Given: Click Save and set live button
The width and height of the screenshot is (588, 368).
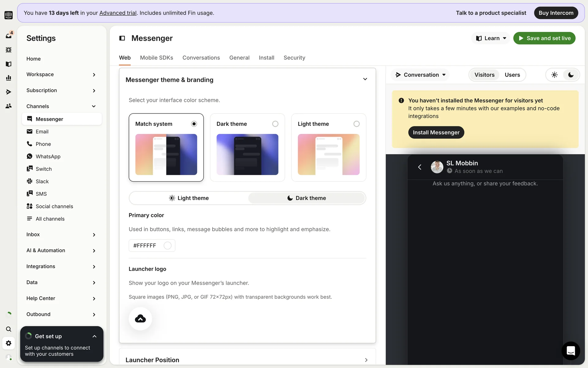Looking at the screenshot, I should tap(544, 38).
